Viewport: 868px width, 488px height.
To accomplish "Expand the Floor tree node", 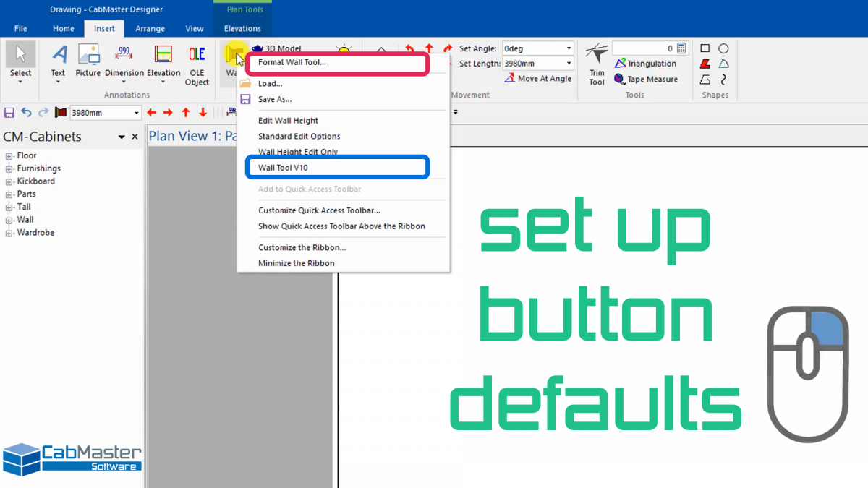I will point(9,156).
